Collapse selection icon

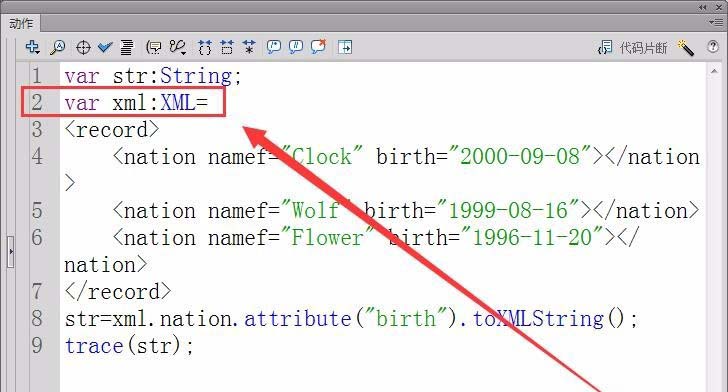(227, 47)
